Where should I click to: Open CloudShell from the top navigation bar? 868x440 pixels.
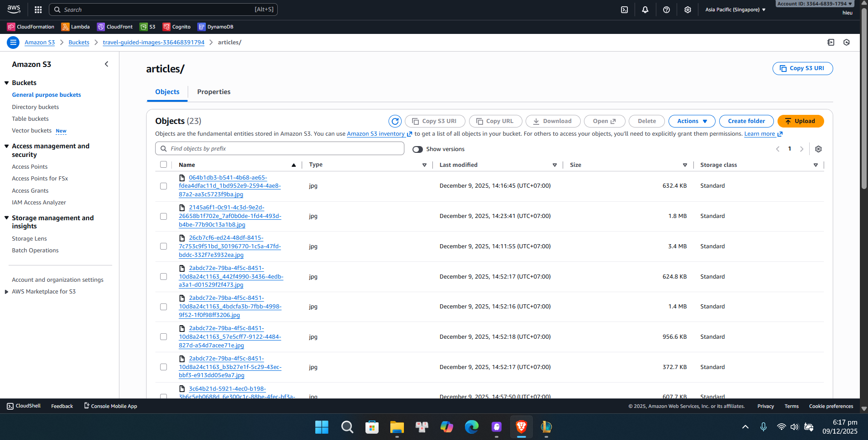coord(625,9)
